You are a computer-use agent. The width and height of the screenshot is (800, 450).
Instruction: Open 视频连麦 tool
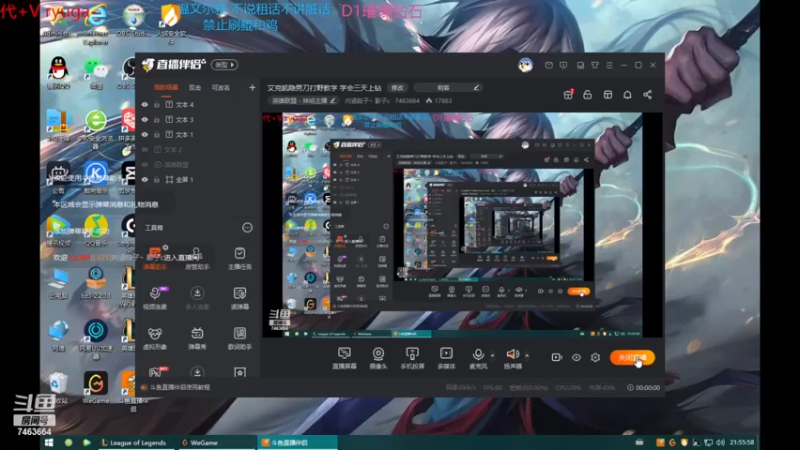[x=155, y=298]
